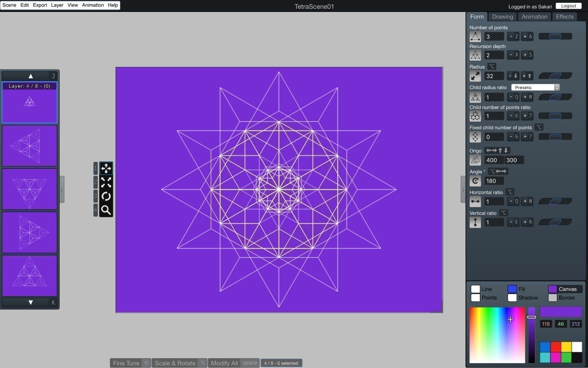
Task: Click the Fixed child number of points icon
Action: pyautogui.click(x=475, y=137)
